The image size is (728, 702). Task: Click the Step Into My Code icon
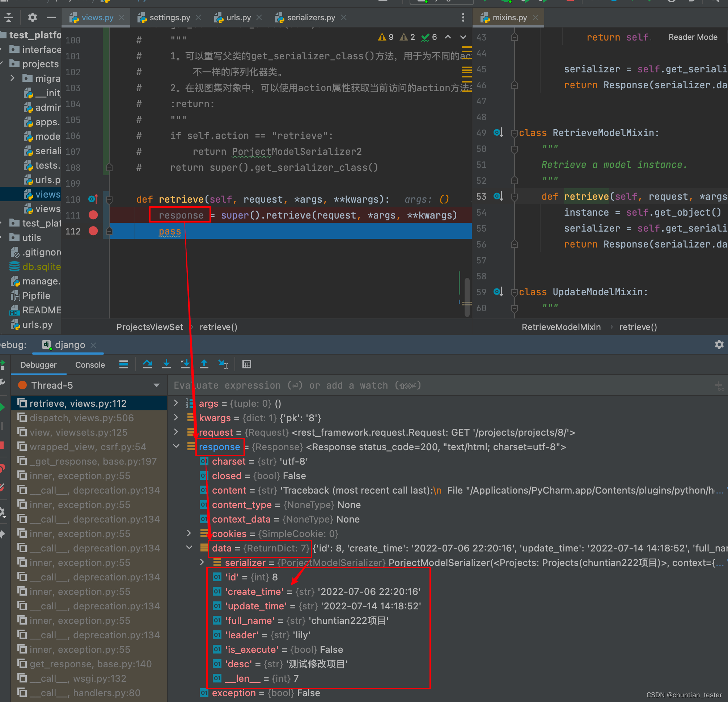(x=185, y=364)
